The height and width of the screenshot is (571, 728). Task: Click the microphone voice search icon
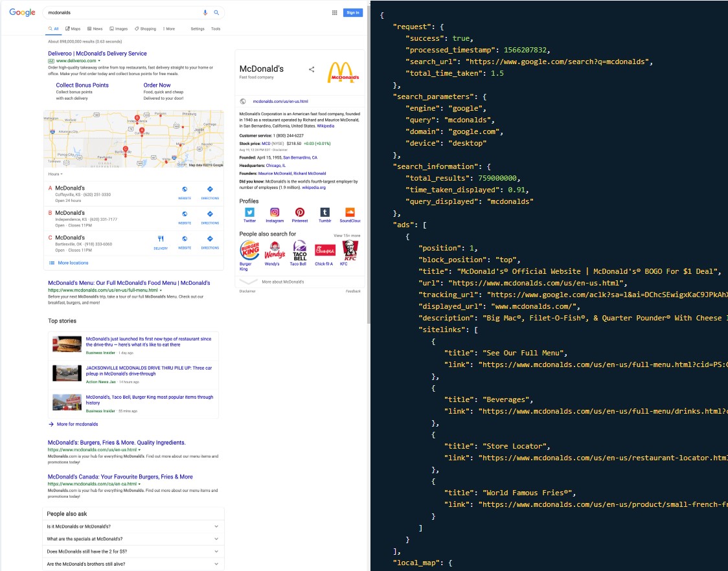[x=205, y=12]
